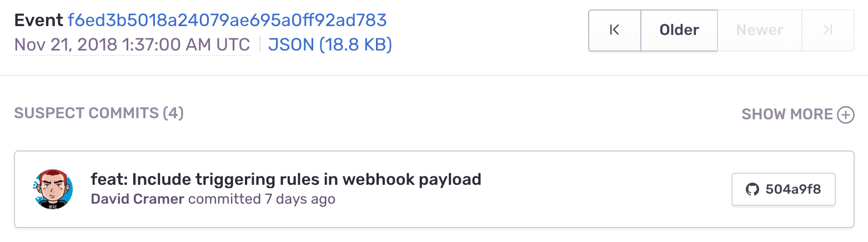Go to the Older event
Screen dimensions: 868x242
tap(679, 31)
